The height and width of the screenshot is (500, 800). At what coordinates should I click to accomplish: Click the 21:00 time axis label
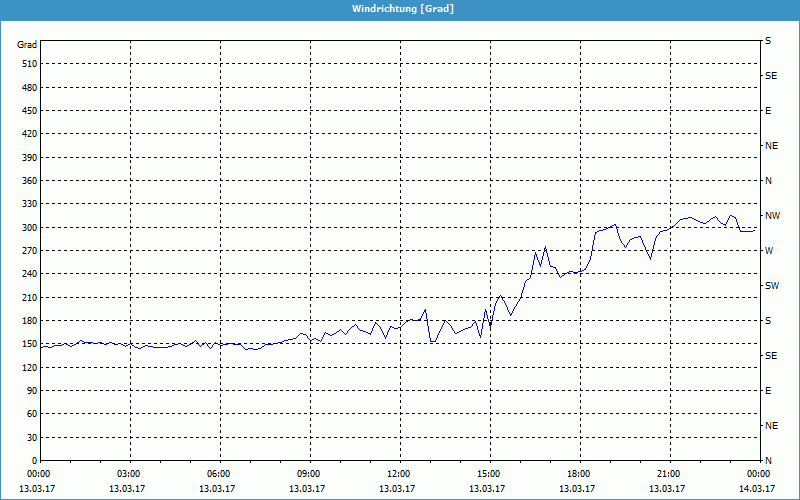click(x=668, y=474)
